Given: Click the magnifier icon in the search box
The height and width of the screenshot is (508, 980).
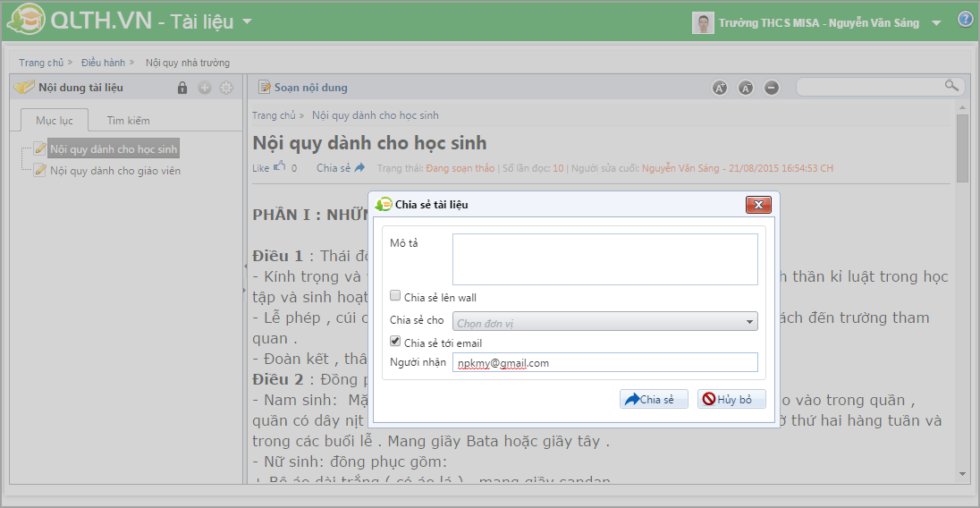Looking at the screenshot, I should click(951, 86).
